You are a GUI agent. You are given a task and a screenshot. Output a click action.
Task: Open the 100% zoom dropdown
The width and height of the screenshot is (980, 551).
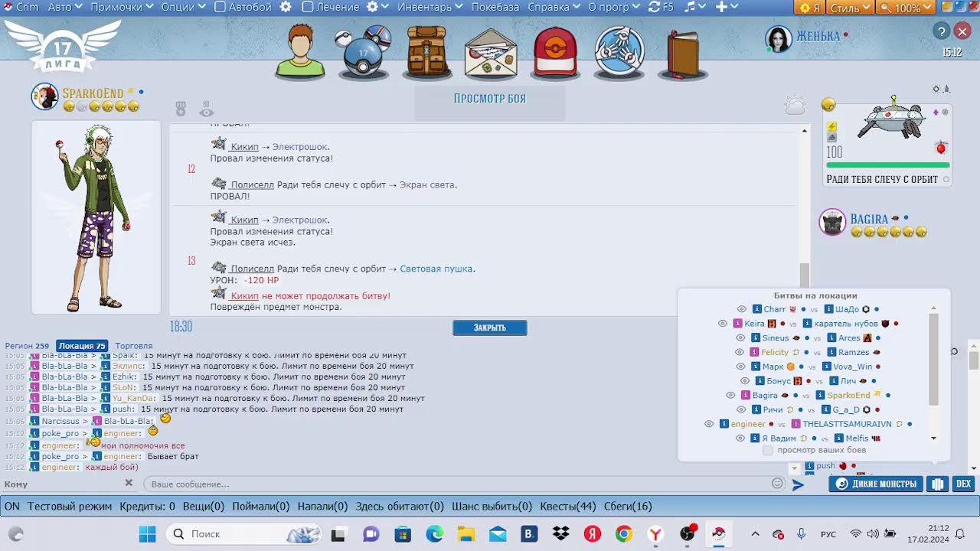pos(906,8)
